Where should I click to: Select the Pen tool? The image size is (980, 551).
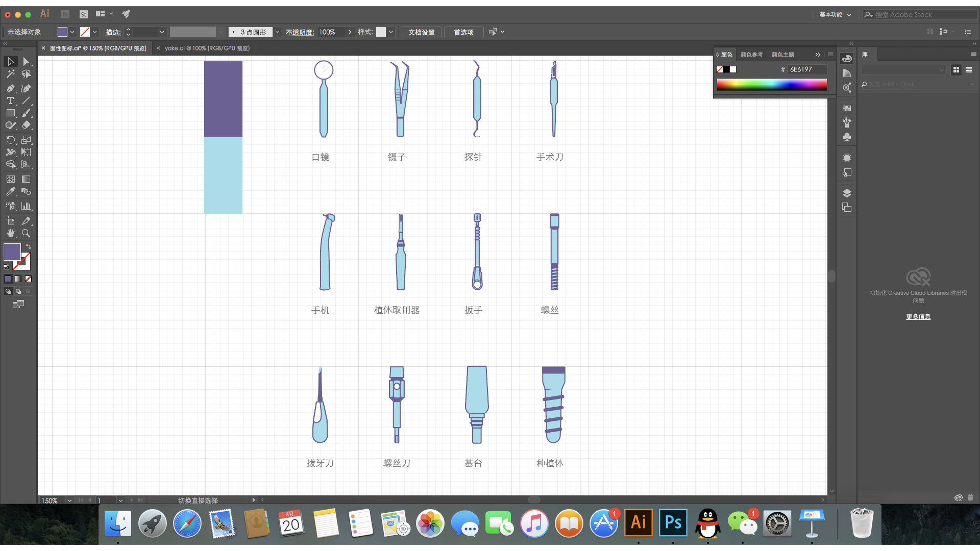[10, 88]
